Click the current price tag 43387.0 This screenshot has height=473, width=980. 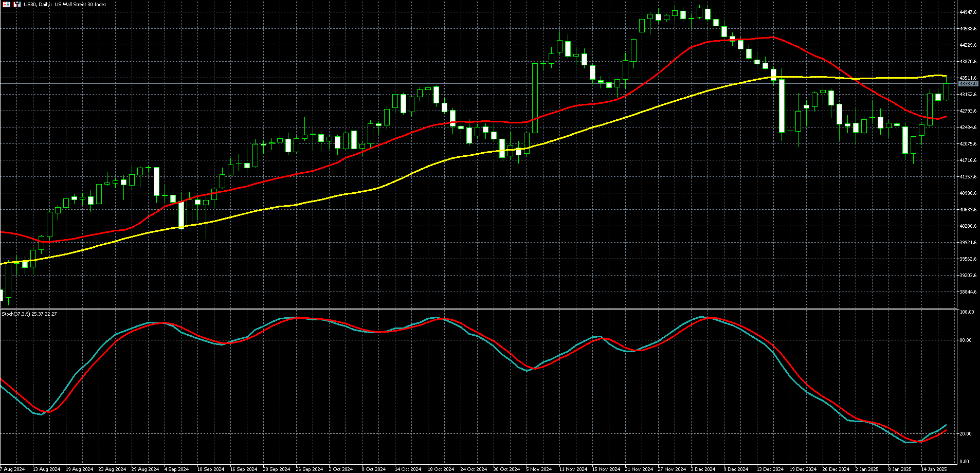(968, 84)
